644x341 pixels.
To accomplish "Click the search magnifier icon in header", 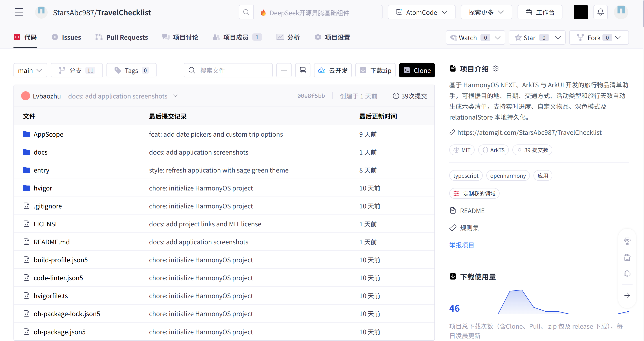I will coord(246,12).
